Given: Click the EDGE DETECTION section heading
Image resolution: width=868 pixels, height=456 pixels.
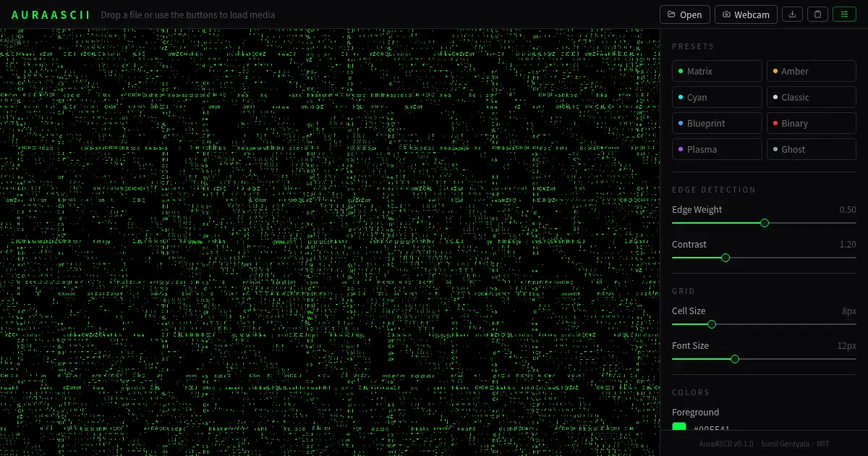Looking at the screenshot, I should pos(714,190).
